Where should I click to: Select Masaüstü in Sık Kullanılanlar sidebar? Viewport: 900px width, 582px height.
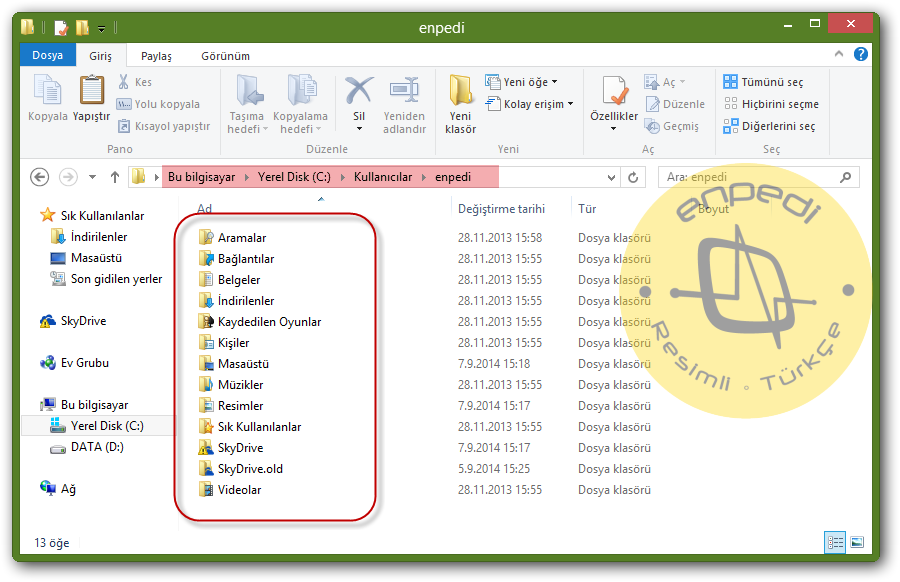[x=86, y=258]
